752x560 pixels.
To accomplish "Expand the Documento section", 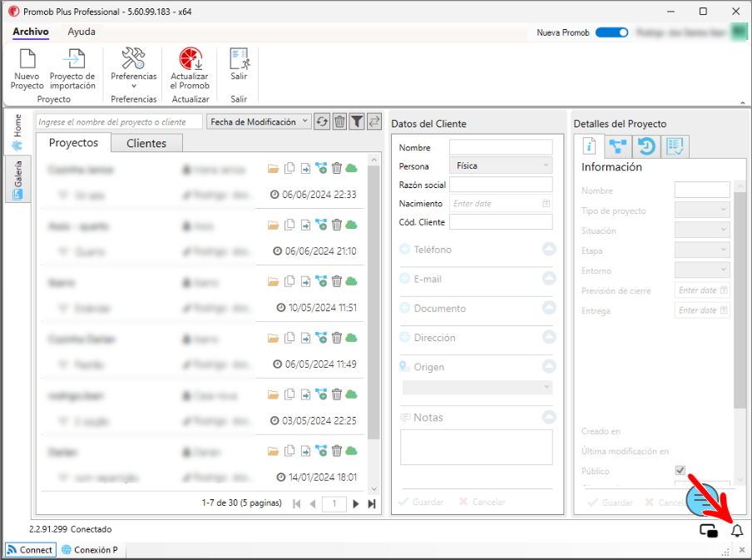I will (x=549, y=308).
